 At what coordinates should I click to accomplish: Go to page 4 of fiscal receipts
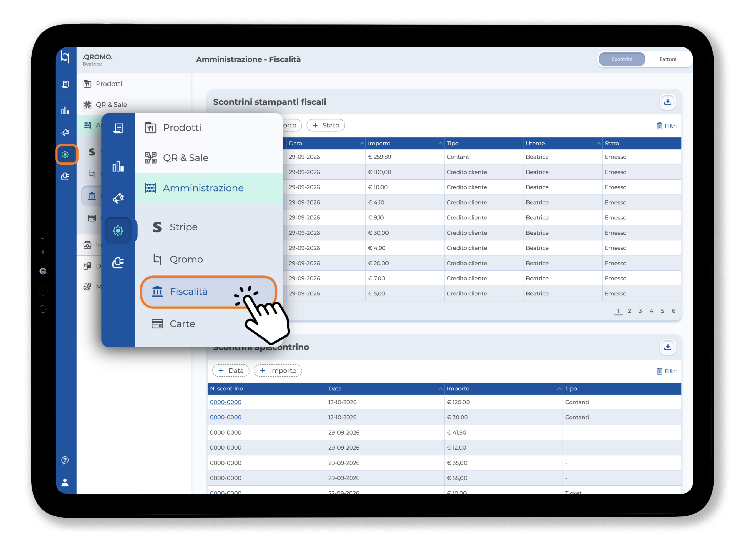click(651, 311)
